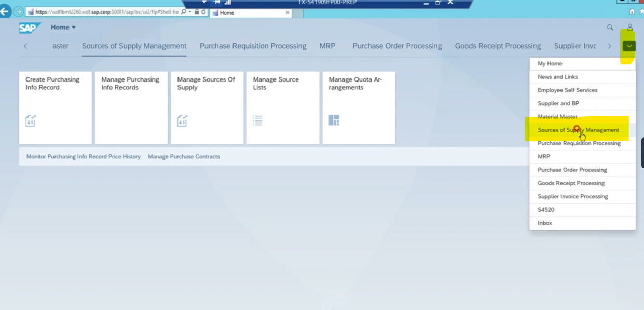This screenshot has height=310, width=644.
Task: Click the browser home icon
Action: pyautogui.click(x=632, y=11)
